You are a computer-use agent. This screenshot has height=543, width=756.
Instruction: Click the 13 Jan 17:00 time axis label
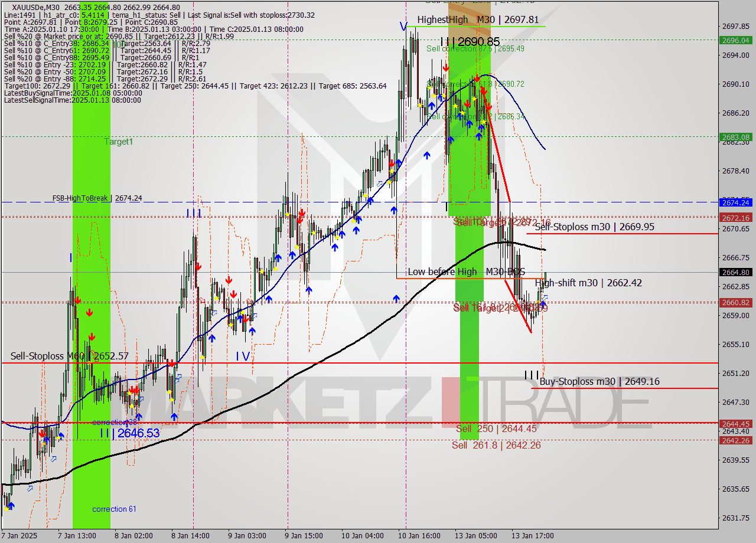[x=533, y=536]
